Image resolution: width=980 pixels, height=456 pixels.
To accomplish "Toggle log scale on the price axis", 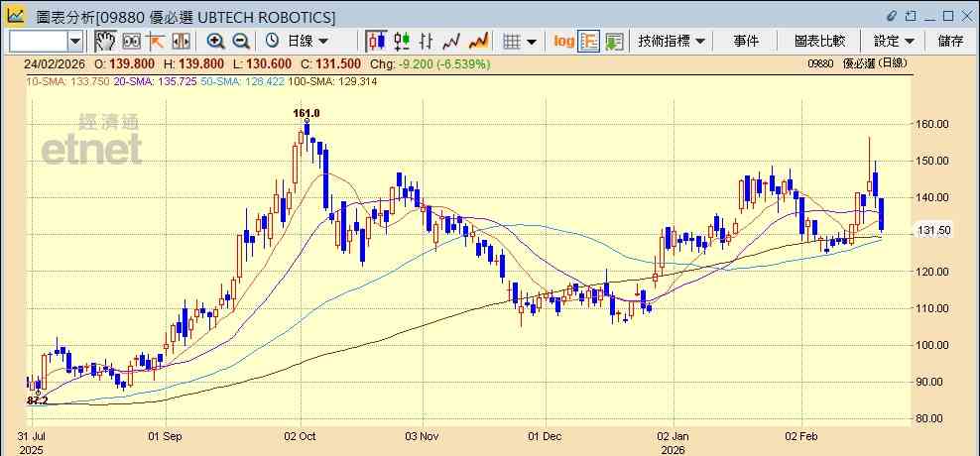I will (563, 42).
